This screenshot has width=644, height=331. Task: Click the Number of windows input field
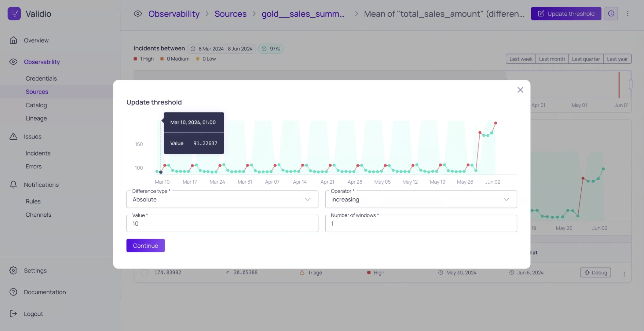[x=421, y=224]
